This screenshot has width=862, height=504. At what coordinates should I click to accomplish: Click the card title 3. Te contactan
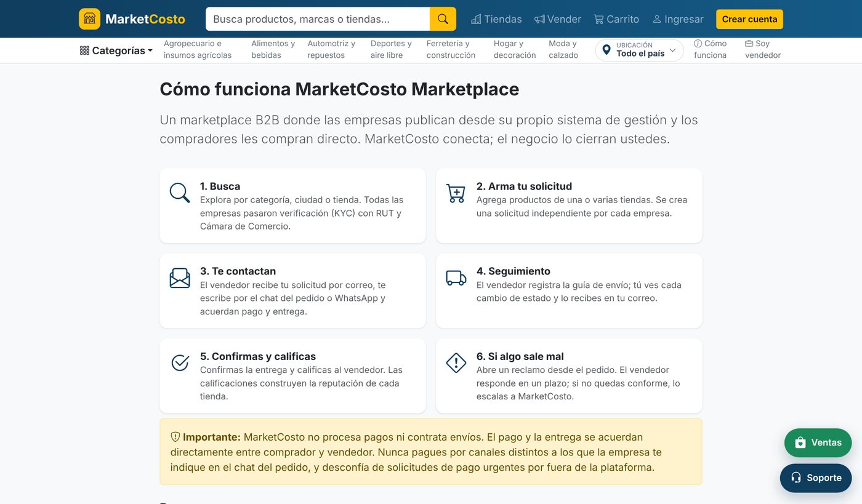point(238,271)
